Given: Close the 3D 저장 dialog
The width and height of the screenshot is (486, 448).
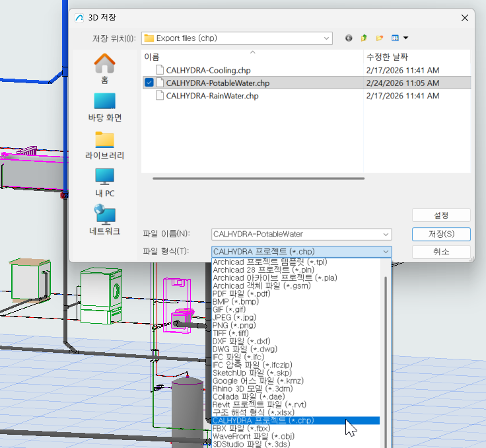Looking at the screenshot, I should point(465,18).
